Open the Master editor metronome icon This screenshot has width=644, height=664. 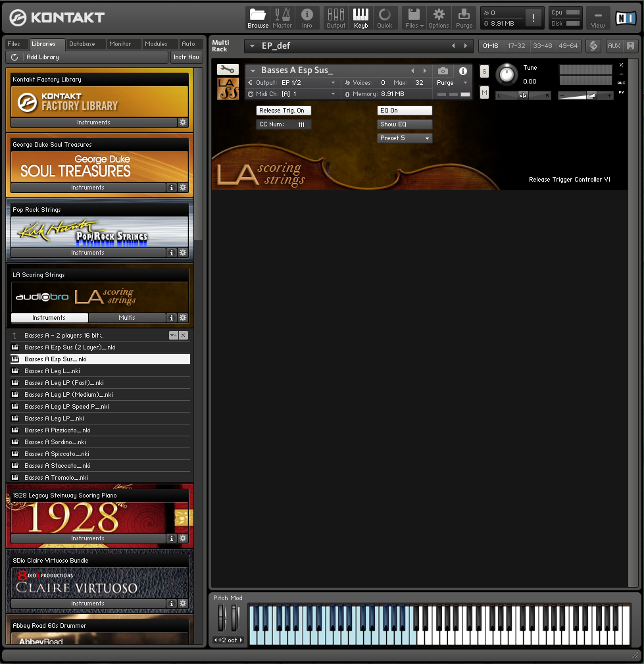(x=282, y=18)
